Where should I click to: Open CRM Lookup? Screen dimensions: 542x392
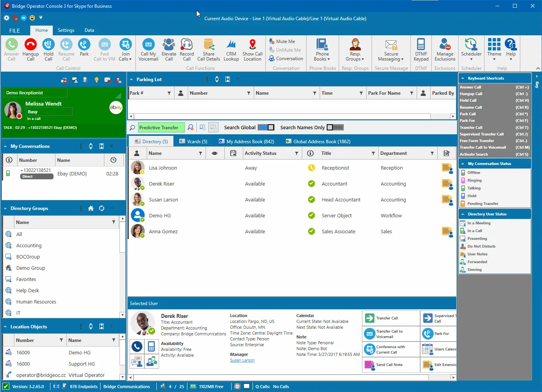(x=231, y=45)
